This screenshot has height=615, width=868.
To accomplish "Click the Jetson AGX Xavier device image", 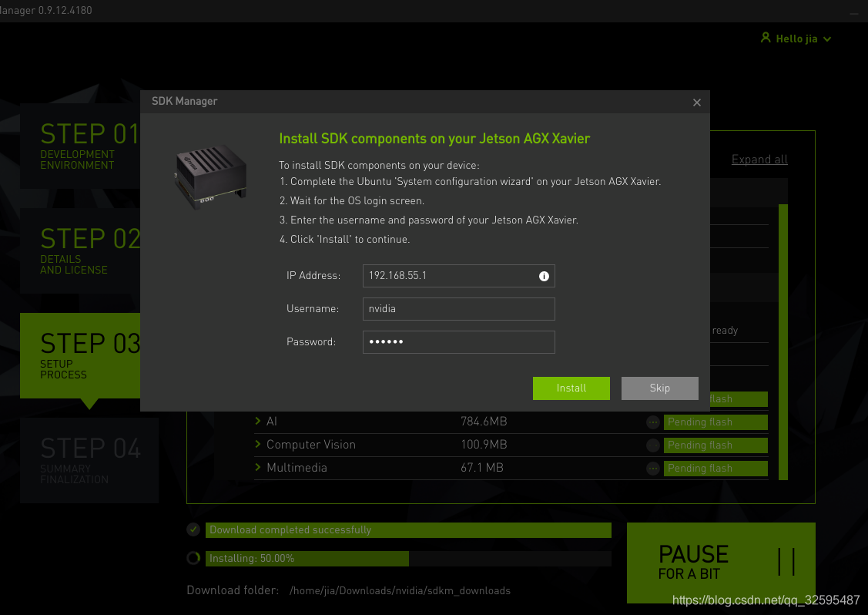I will pos(209,176).
